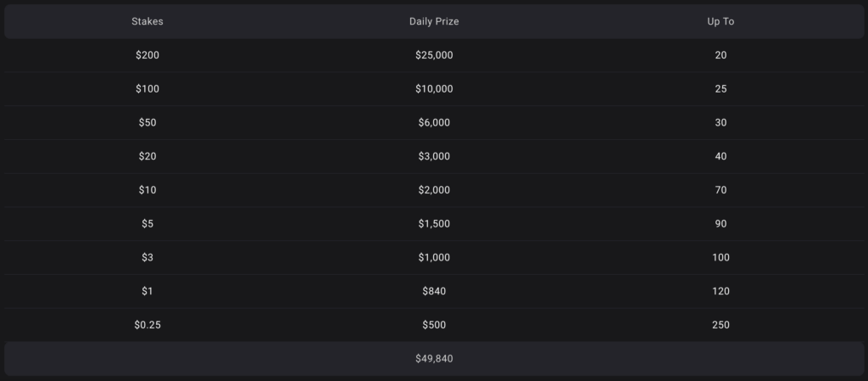The width and height of the screenshot is (868, 381).
Task: Click the $100 stakes row
Action: point(434,89)
